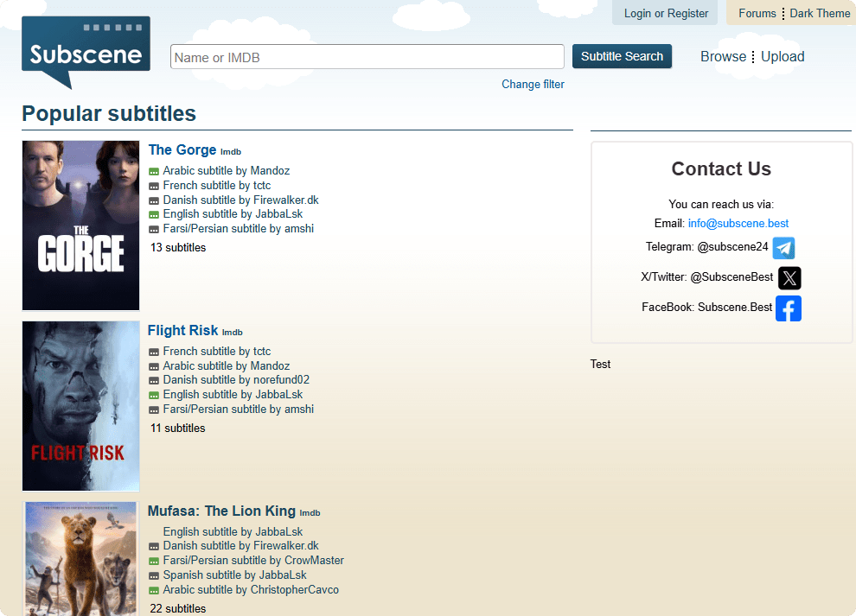Open the Mufasa: The Lion King title
The image size is (856, 616).
221,511
